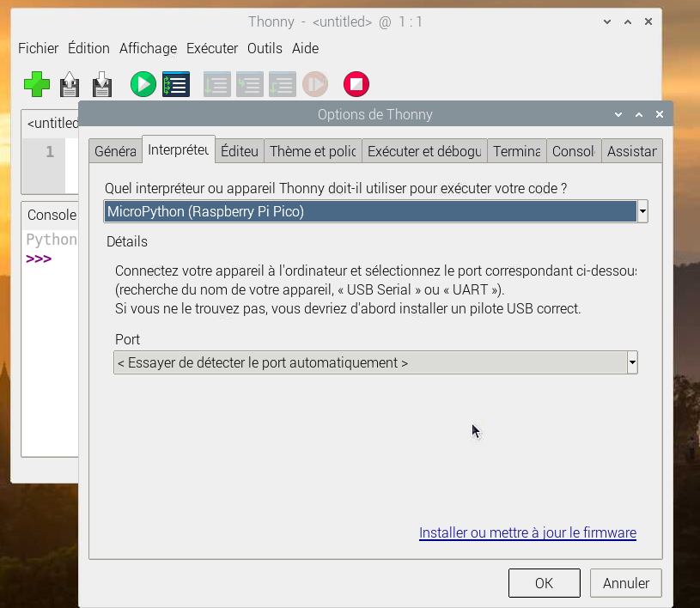Switch to the Général options tab
The height and width of the screenshot is (608, 700).
point(115,151)
